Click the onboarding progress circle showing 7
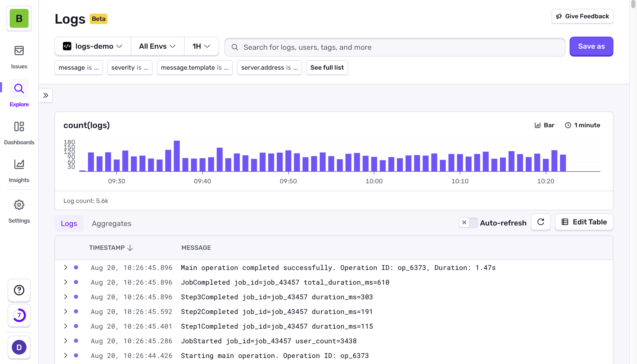Image resolution: width=637 pixels, height=364 pixels. click(x=19, y=315)
